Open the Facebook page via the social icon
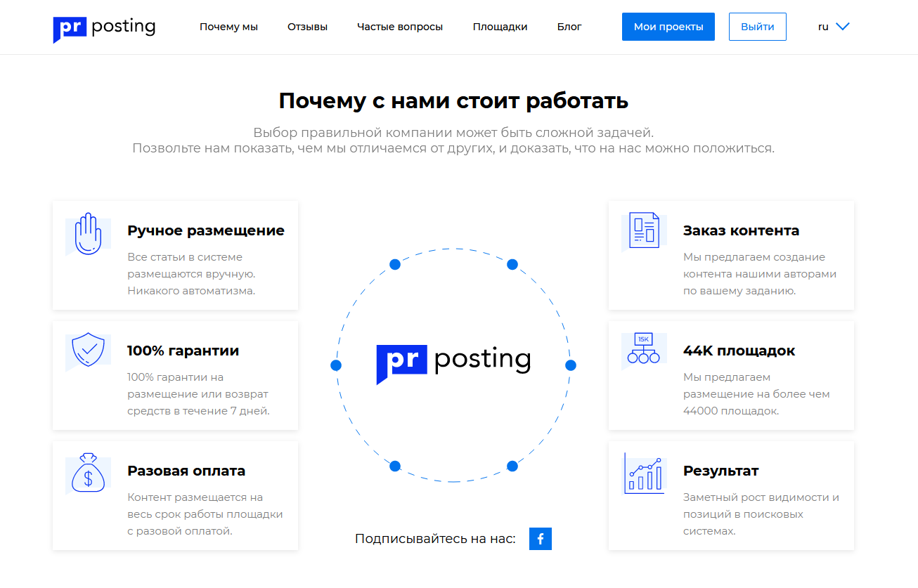The image size is (918, 588). point(541,539)
